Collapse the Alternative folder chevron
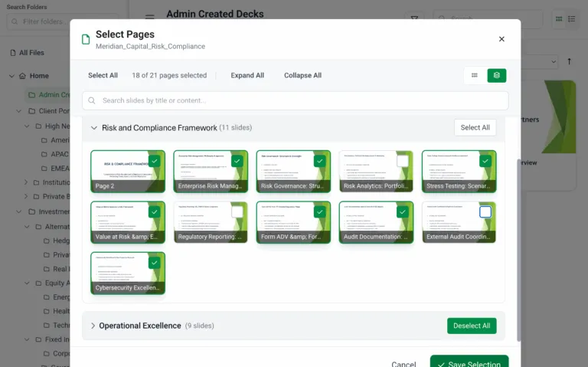The height and width of the screenshot is (367, 588). coord(27,227)
